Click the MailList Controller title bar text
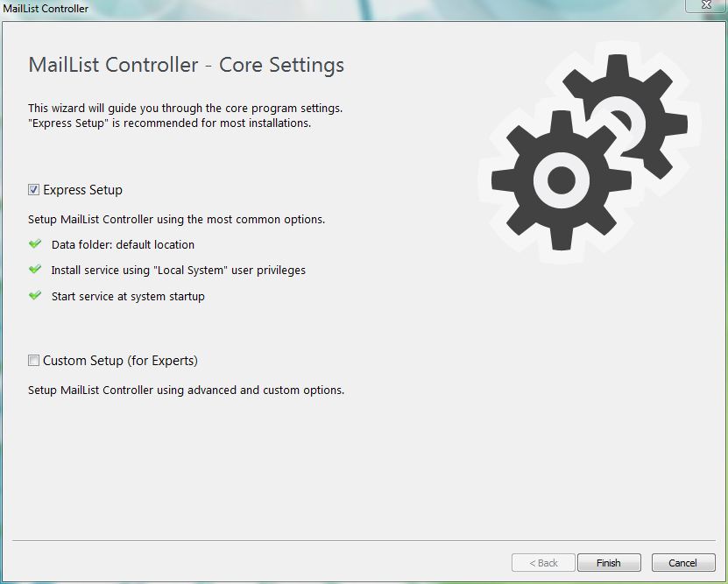Viewport: 728px width, 584px height. [46, 9]
